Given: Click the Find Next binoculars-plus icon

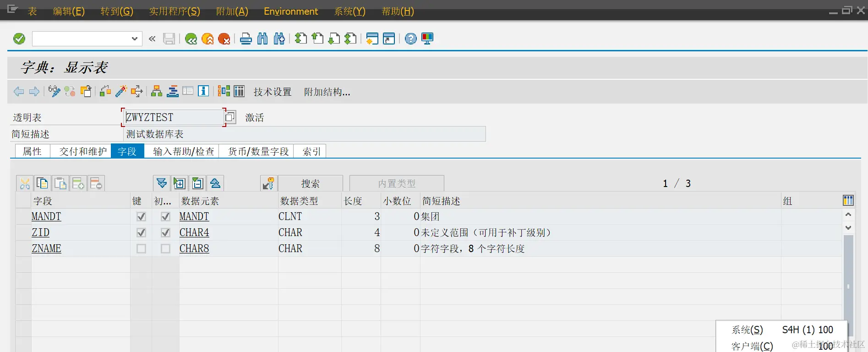Looking at the screenshot, I should (279, 39).
